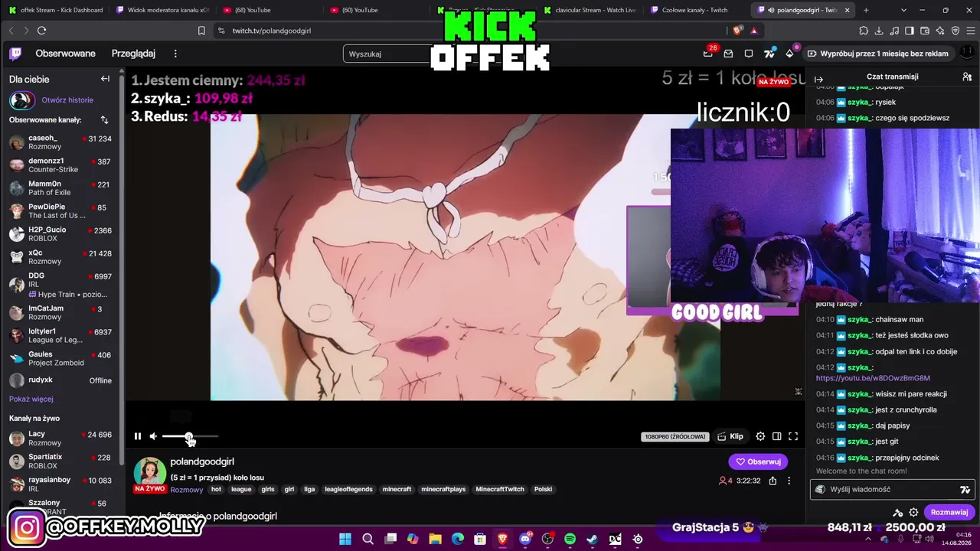The width and height of the screenshot is (980, 551).
Task: Open the browser tab search chevron
Action: (903, 10)
